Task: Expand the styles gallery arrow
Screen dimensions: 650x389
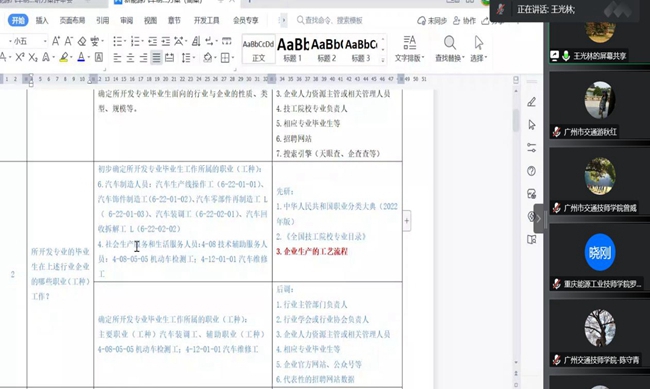Action: (383, 60)
